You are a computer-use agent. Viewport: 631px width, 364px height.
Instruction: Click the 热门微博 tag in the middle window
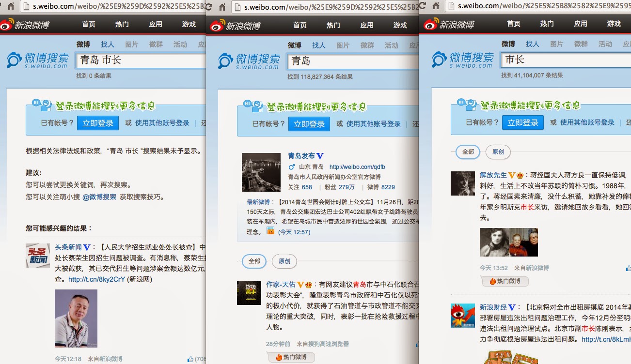tap(292, 357)
